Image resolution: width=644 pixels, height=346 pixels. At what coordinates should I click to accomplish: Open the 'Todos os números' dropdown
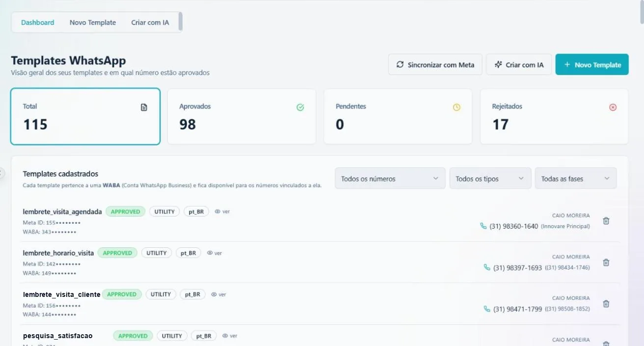390,179
